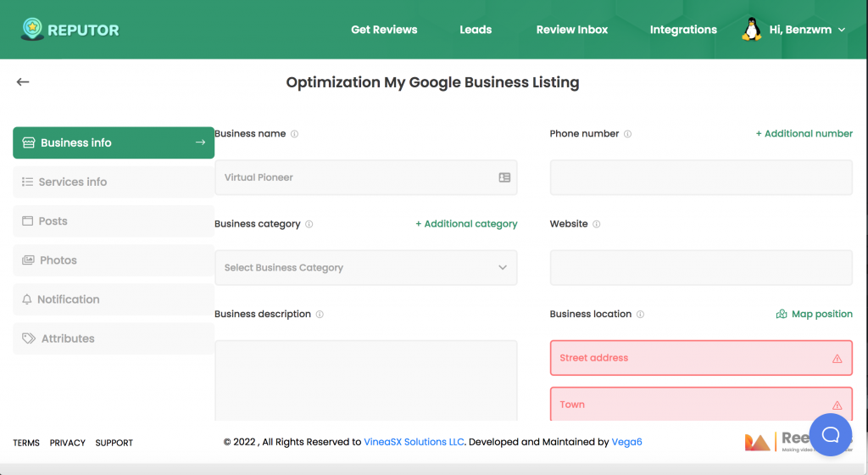Screen dimensions: 868x475
Task: Click the Map position link
Action: 814,315
